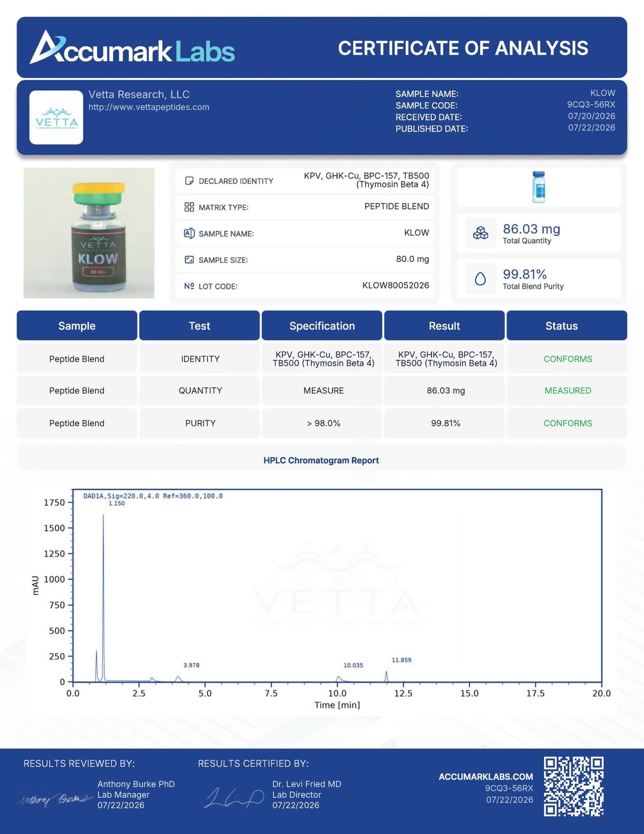Viewport: 644px width, 834px height.
Task: Click the Total Quantity cubes icon
Action: (481, 233)
